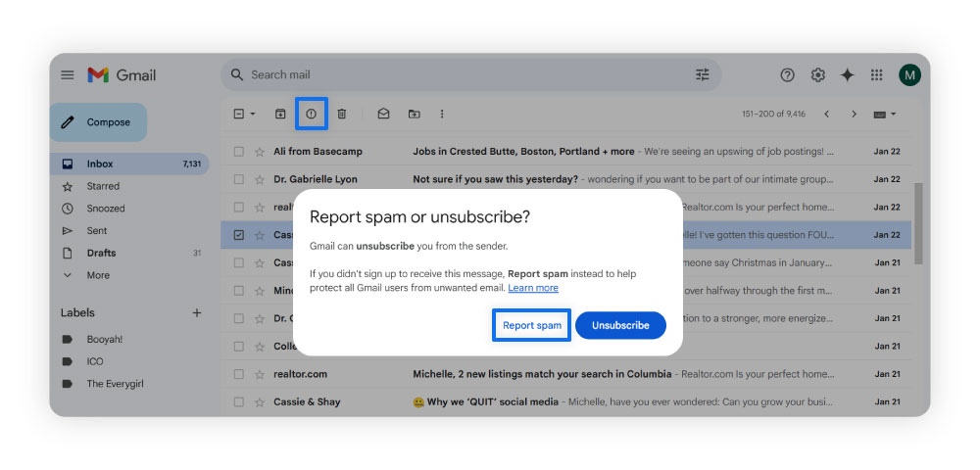
Task: Star the Michelle, 2 new listings email
Action: [x=260, y=374]
